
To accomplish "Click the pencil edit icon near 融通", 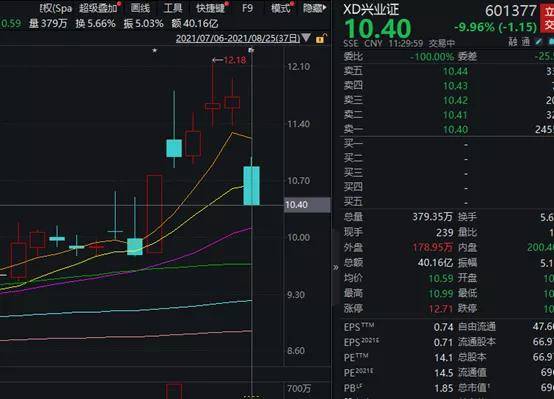I will tap(538, 42).
